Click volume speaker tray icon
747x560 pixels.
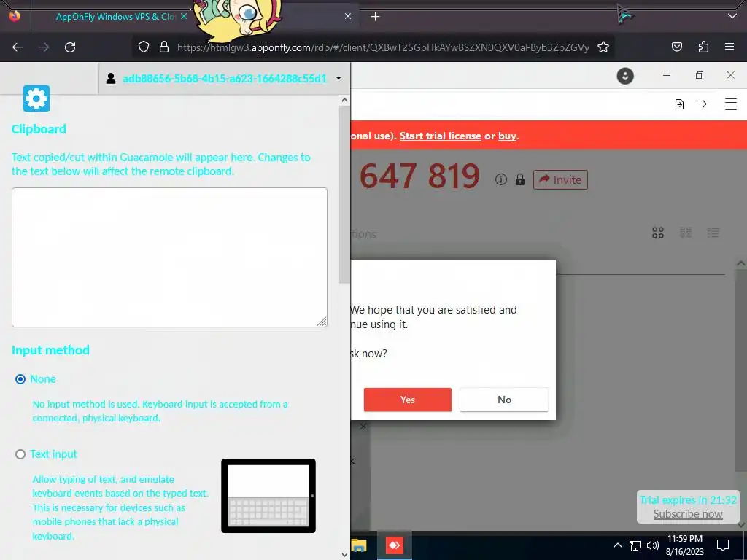(653, 545)
